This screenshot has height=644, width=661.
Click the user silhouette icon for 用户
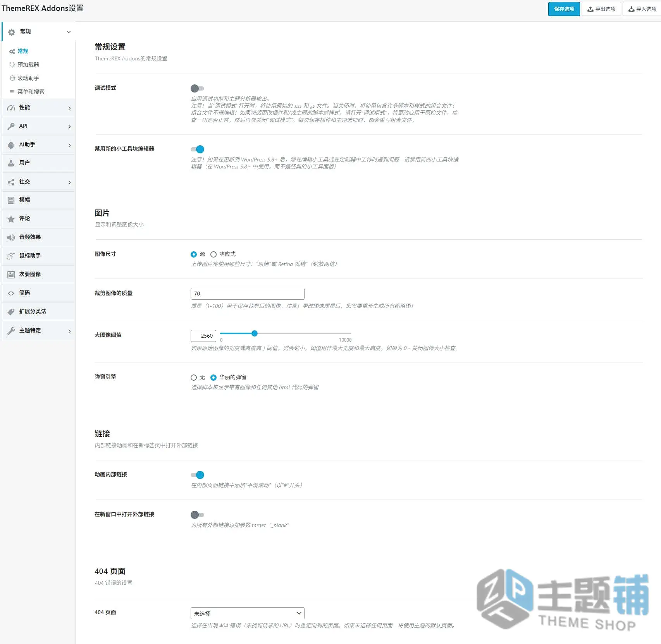(x=11, y=163)
